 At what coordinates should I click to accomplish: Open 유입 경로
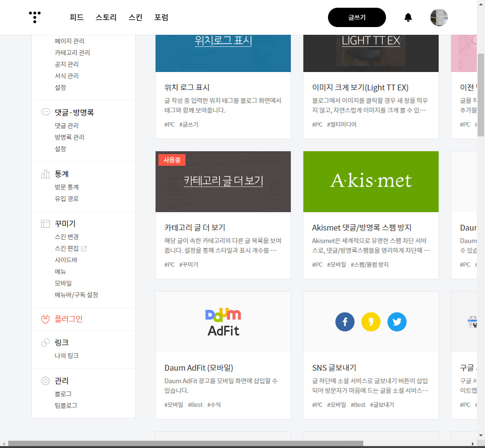pos(67,199)
